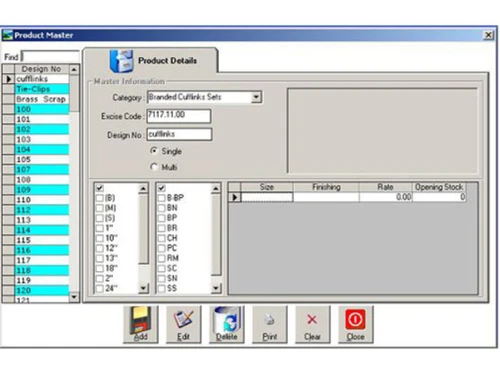Click the Size column header
500x375 pixels.
click(x=267, y=187)
